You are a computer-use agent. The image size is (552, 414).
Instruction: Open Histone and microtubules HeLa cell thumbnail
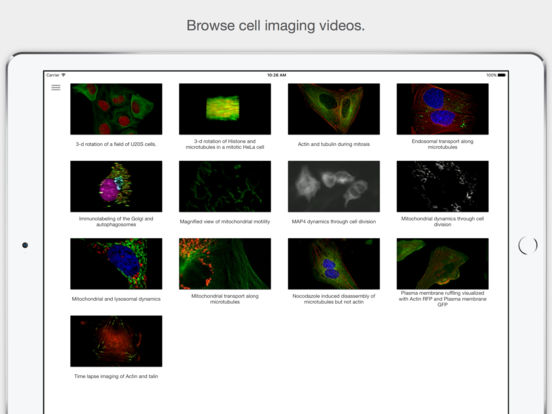225,109
